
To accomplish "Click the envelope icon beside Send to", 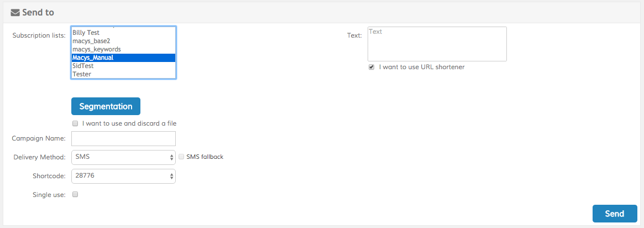I will click(15, 12).
